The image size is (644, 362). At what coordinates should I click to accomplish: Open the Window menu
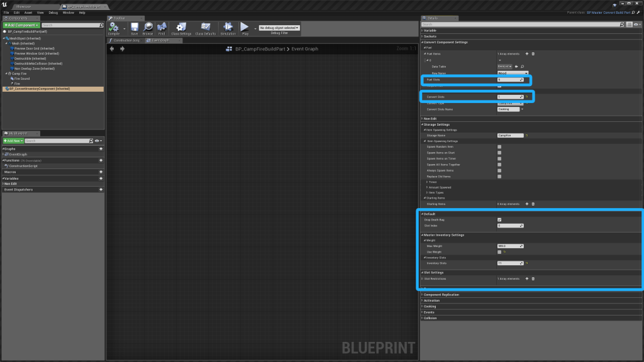coord(68,13)
